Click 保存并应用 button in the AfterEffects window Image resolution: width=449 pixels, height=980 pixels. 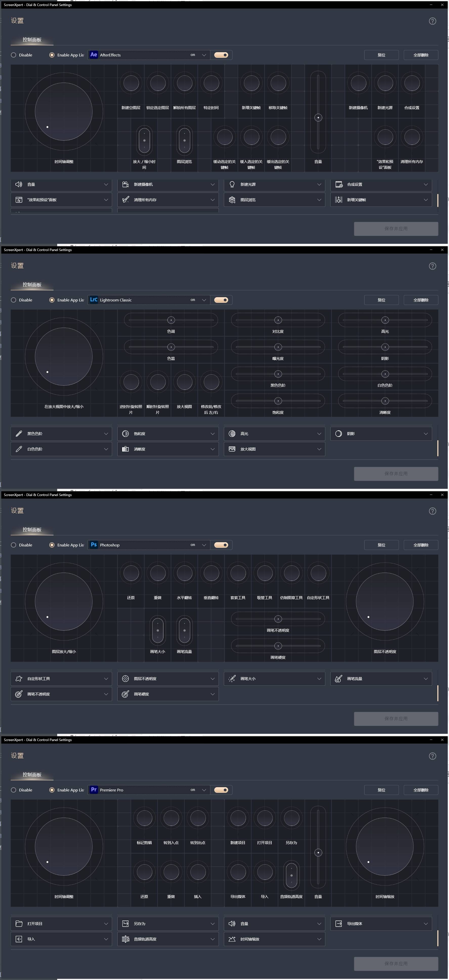pos(396,229)
